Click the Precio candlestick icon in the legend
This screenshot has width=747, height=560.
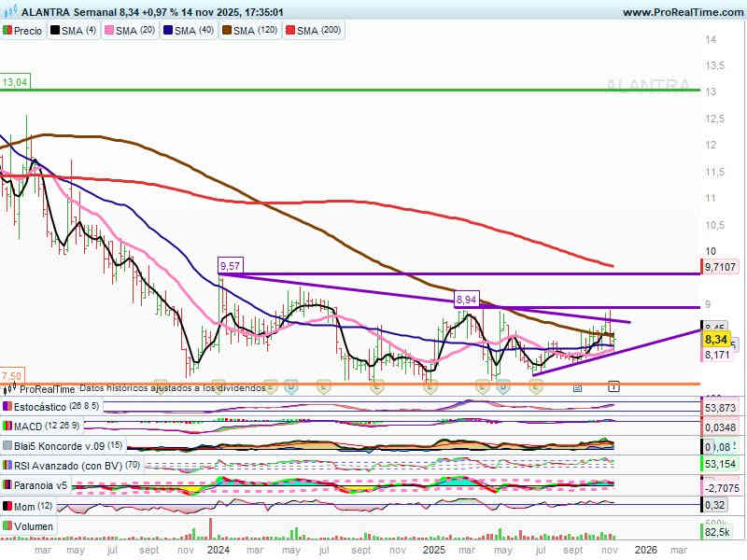coord(7,31)
